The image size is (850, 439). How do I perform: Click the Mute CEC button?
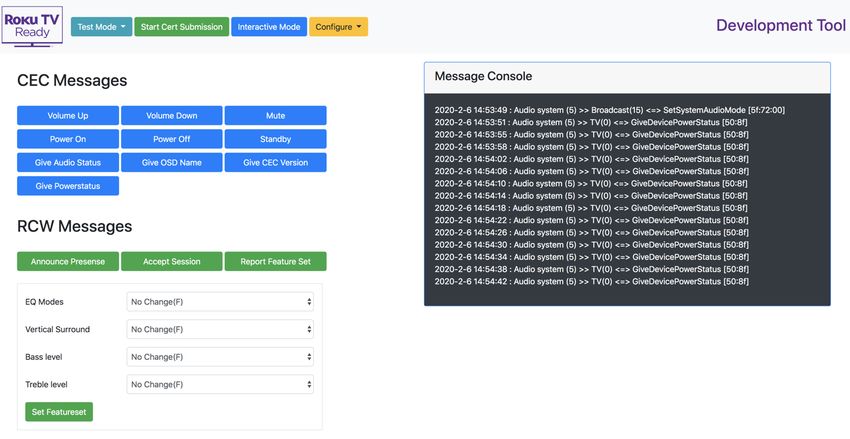pos(275,115)
